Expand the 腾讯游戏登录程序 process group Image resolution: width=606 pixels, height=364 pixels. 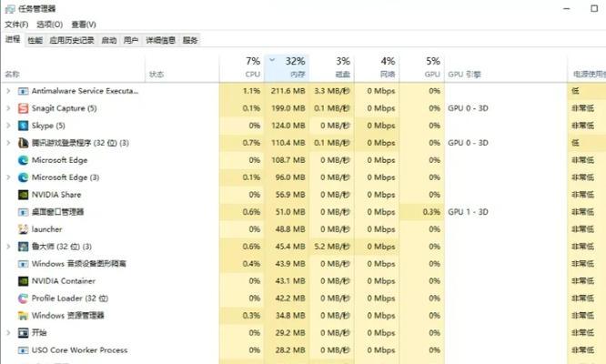[x=8, y=143]
